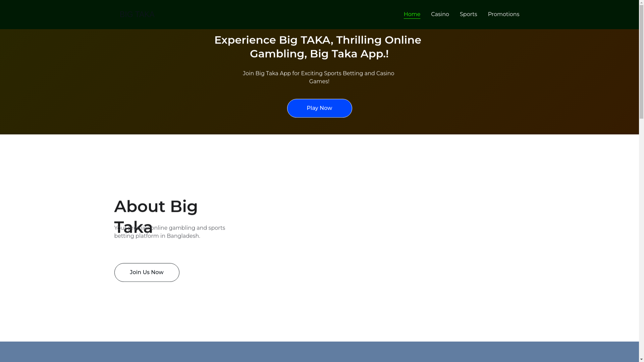Click the 'Experience Big TAKA' hero heading

tap(318, 47)
